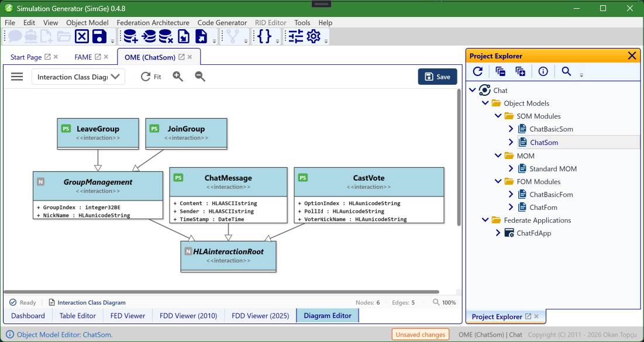Click the Chat project root icon
The image size is (644, 342).
tap(485, 91)
